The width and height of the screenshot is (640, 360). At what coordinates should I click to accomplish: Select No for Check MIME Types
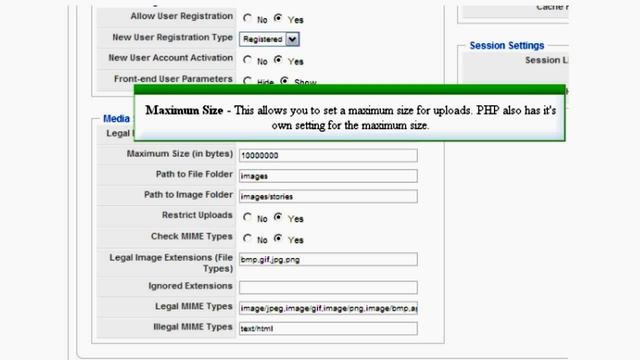[x=247, y=239]
